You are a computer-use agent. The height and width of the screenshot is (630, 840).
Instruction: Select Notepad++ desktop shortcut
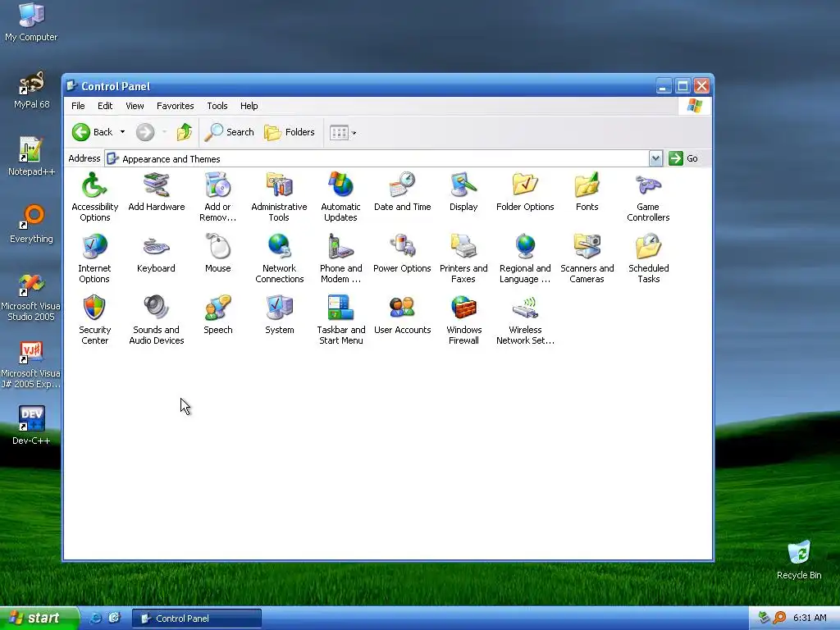(x=31, y=157)
